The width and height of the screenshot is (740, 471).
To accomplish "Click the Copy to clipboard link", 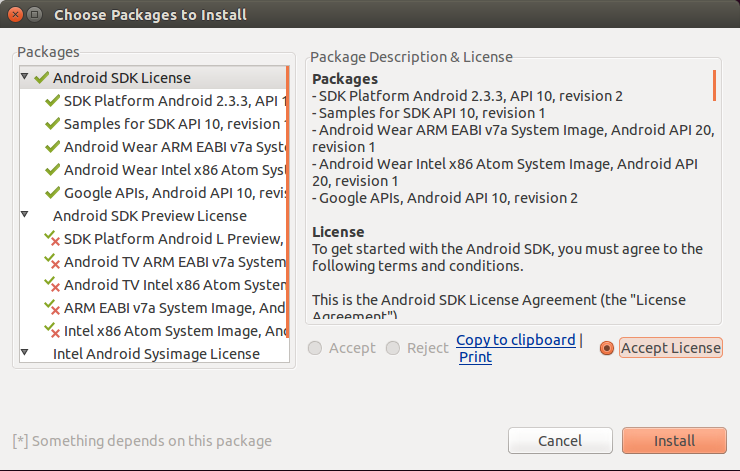I will point(516,340).
